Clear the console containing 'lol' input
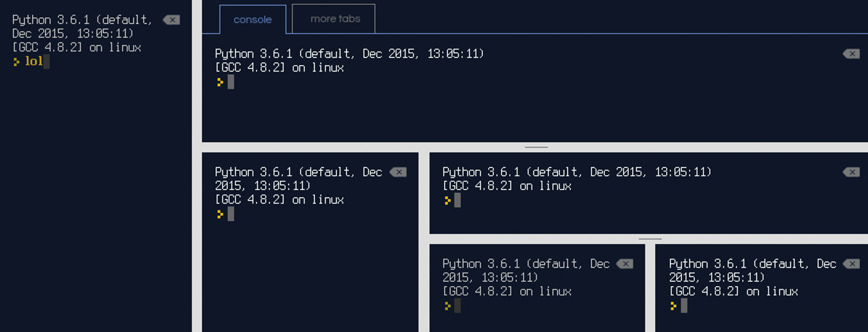Screen dimensions: 868x332 [172, 20]
